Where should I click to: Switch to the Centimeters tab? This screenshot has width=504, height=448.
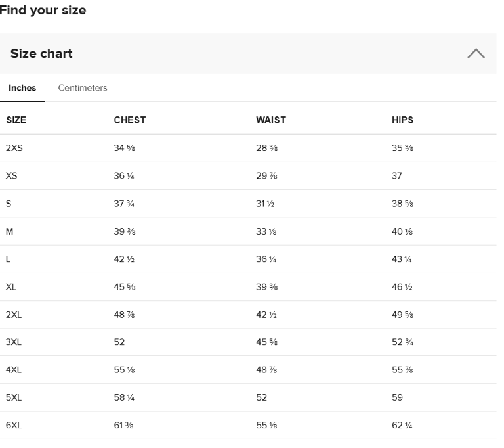(x=83, y=88)
